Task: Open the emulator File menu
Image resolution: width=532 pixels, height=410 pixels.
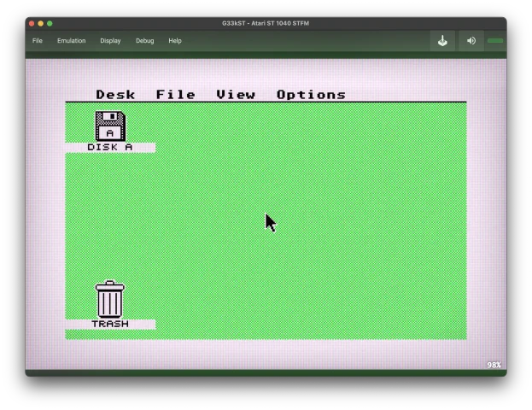Action: 38,41
